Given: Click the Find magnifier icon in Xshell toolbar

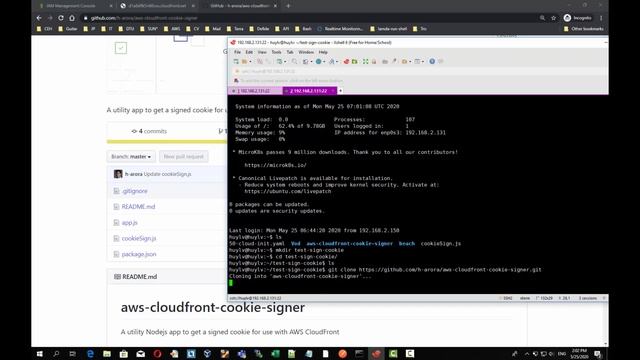Looking at the screenshot, I should pyautogui.click(x=294, y=62).
